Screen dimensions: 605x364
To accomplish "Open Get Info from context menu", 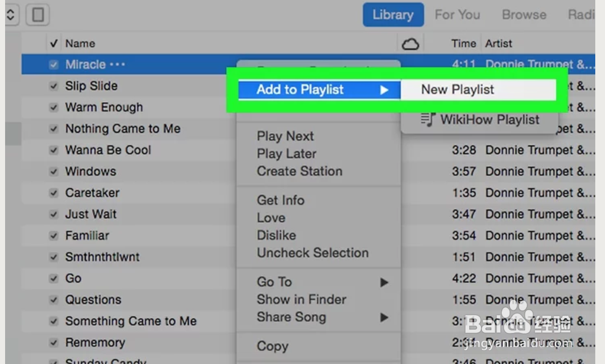I will pos(281,200).
